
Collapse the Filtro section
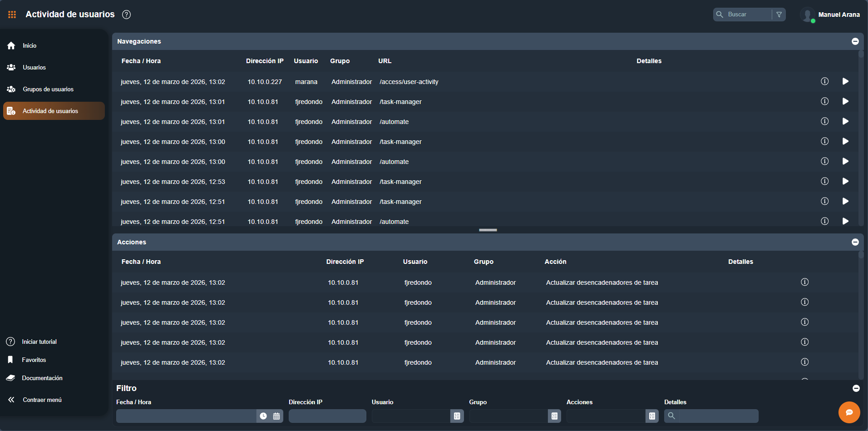click(856, 388)
